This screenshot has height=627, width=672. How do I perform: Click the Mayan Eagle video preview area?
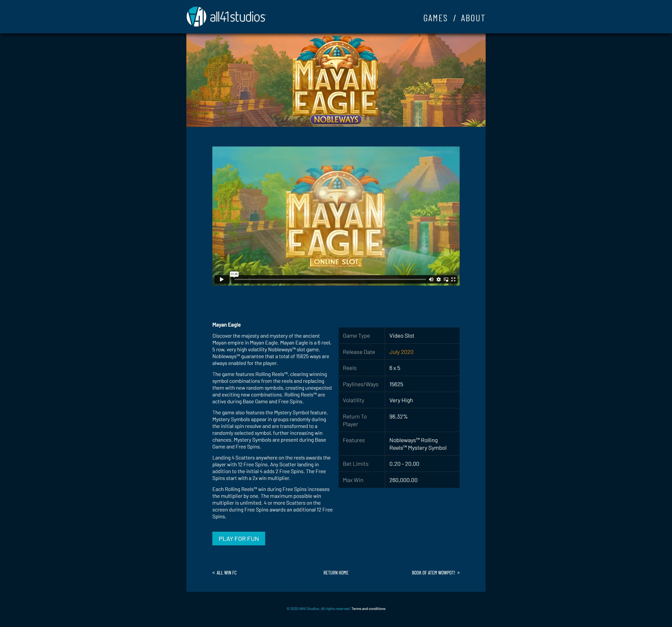[336, 210]
